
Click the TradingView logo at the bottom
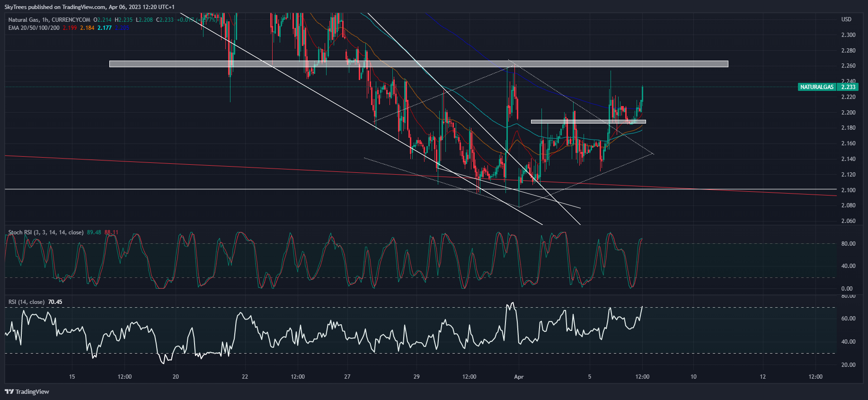pyautogui.click(x=27, y=391)
